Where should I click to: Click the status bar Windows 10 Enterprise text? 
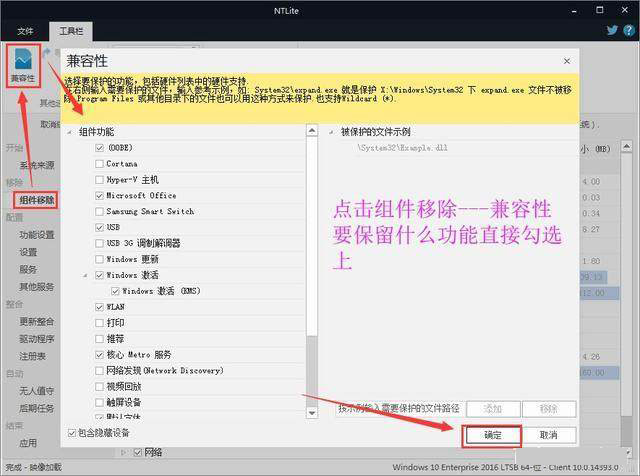point(505,467)
